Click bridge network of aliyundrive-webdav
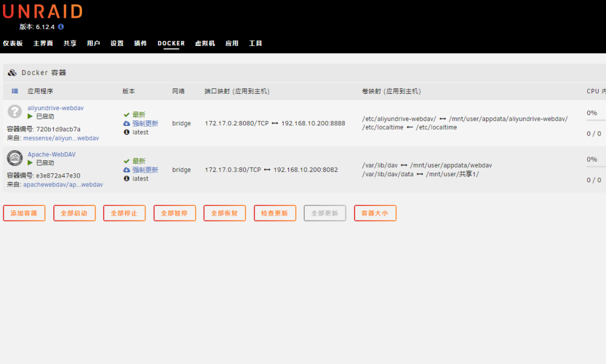 tap(182, 124)
